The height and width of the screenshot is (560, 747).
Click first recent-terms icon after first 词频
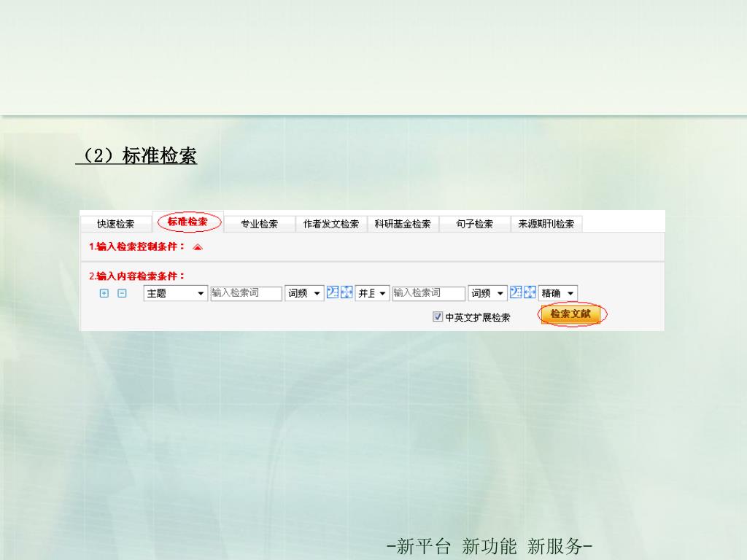point(333,292)
